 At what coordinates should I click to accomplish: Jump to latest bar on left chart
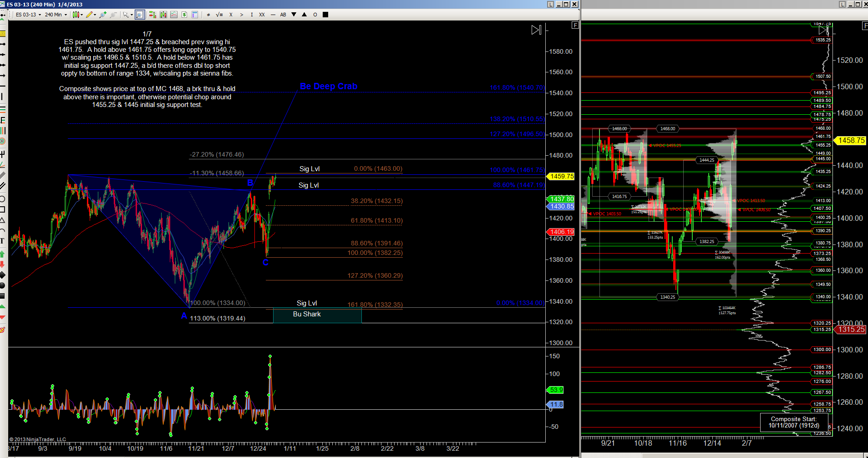pos(536,30)
